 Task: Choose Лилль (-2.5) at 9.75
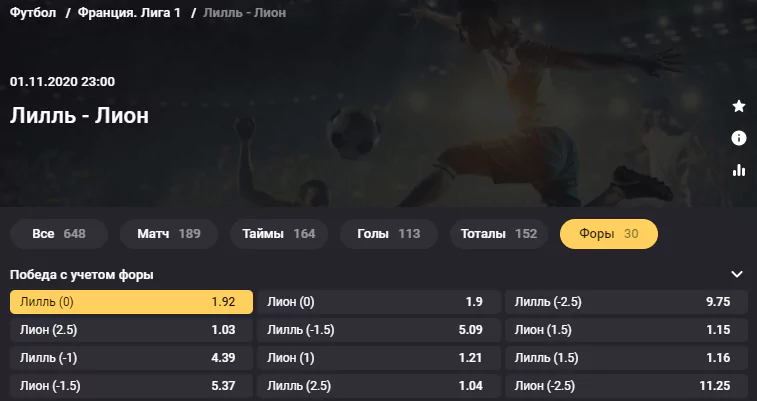[626, 302]
